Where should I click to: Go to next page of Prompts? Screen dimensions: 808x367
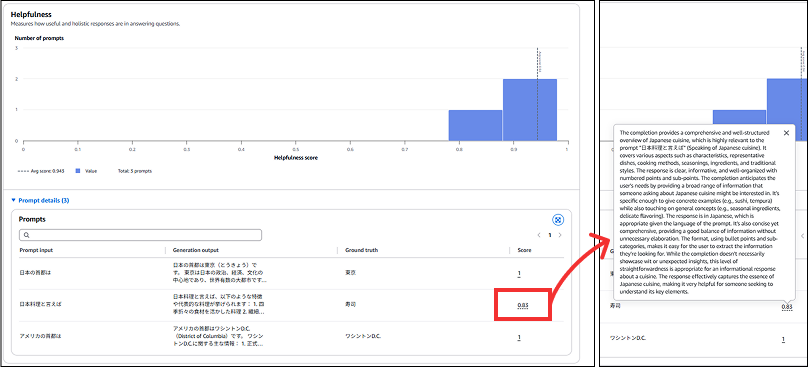pyautogui.click(x=560, y=235)
